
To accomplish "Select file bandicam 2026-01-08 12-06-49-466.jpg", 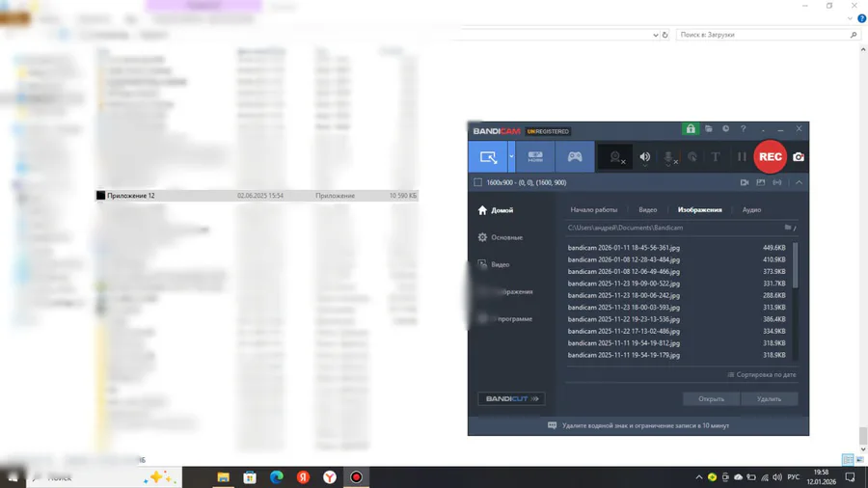I will tap(676, 272).
